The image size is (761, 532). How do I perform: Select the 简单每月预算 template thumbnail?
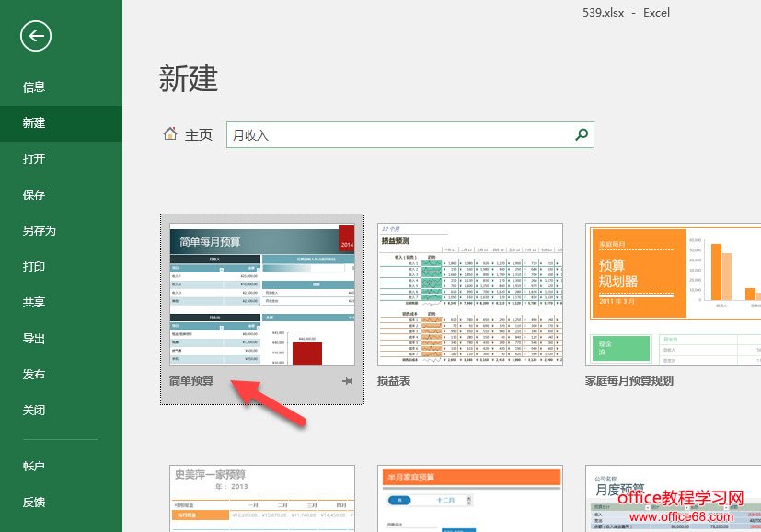262,295
